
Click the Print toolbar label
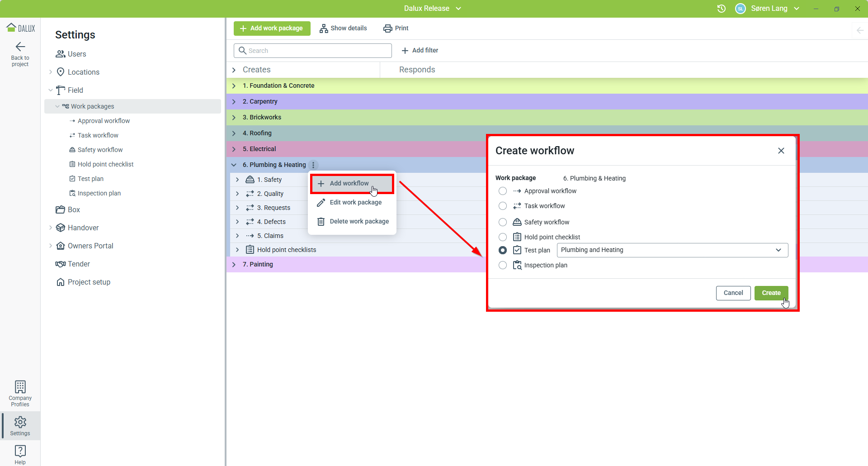401,28
